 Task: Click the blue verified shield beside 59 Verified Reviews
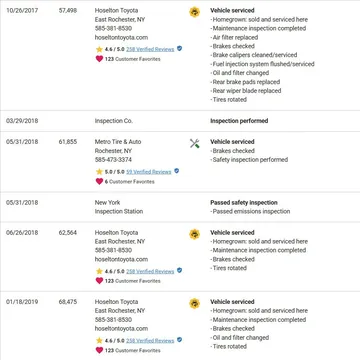point(177,171)
